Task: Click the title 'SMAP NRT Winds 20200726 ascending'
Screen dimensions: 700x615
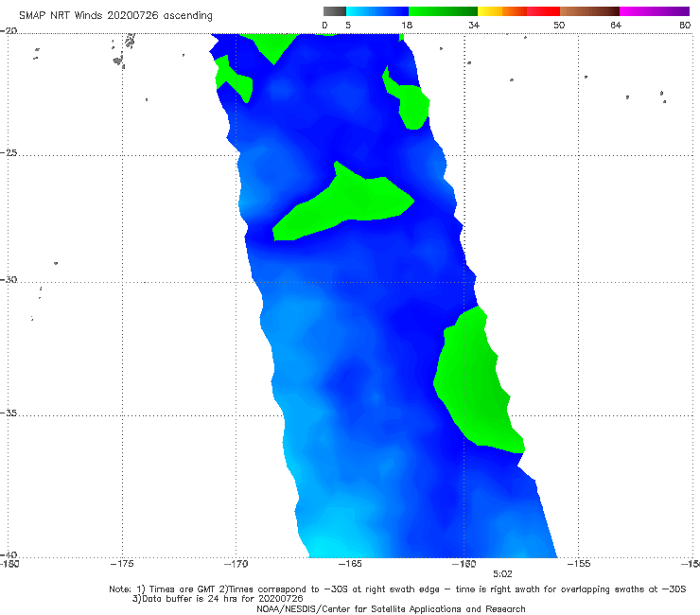Action: 115,15
